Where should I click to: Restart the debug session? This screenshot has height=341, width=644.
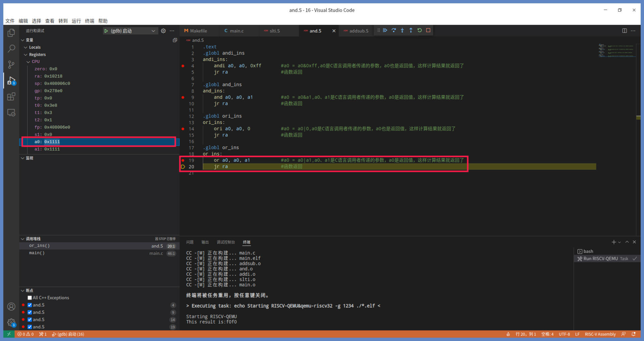coord(420,30)
